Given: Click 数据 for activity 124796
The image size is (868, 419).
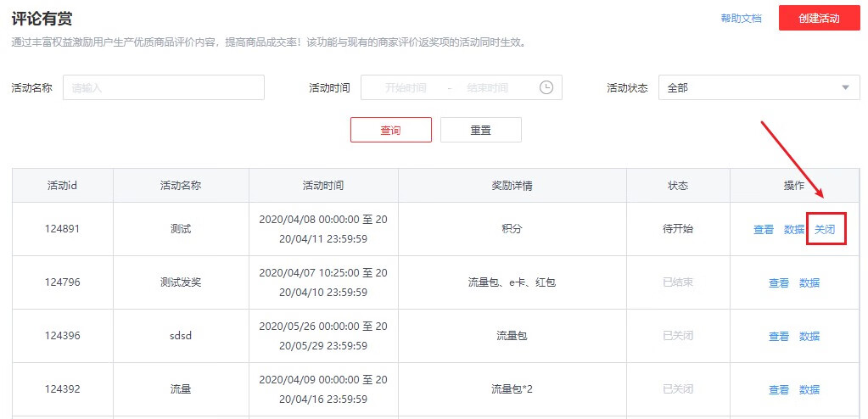Looking at the screenshot, I should click(809, 282).
